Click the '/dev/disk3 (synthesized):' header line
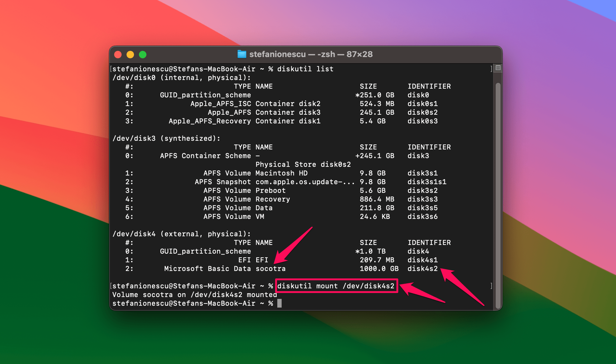 (x=166, y=138)
